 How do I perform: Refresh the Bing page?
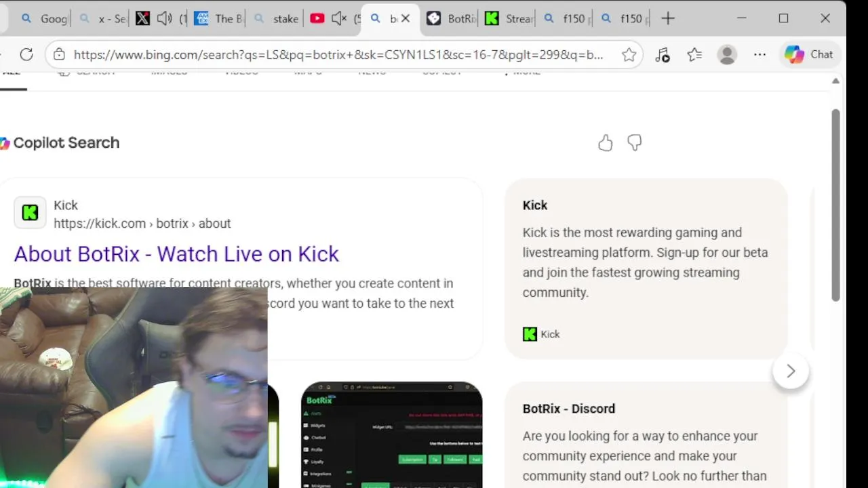click(26, 54)
